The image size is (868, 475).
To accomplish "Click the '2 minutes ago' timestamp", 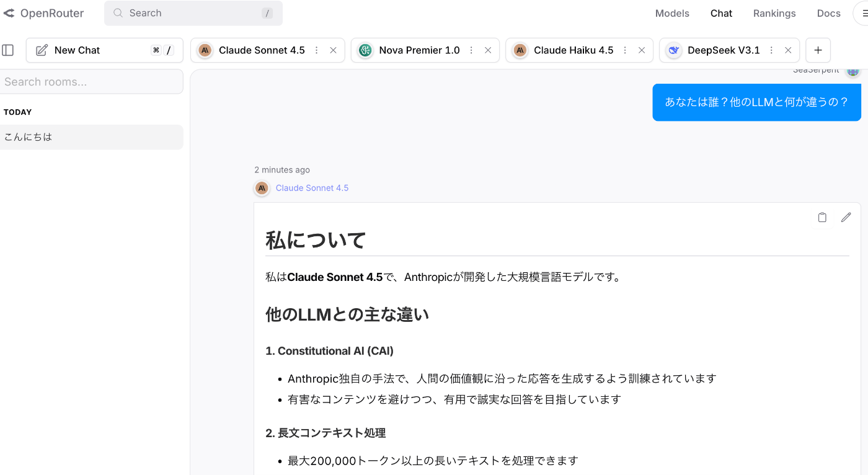I will point(282,170).
